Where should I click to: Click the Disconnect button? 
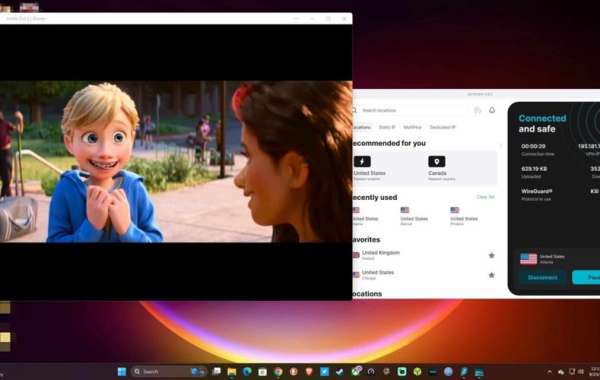pos(542,277)
